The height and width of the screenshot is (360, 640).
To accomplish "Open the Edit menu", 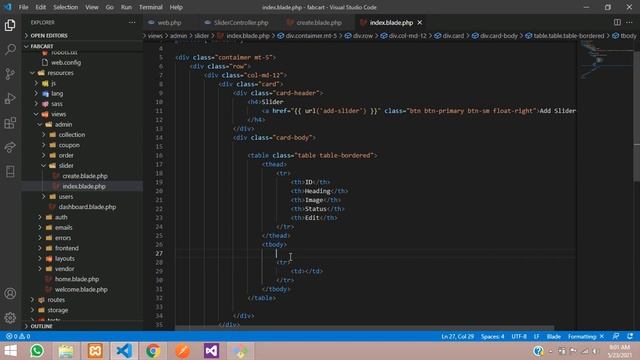I will (x=40, y=7).
